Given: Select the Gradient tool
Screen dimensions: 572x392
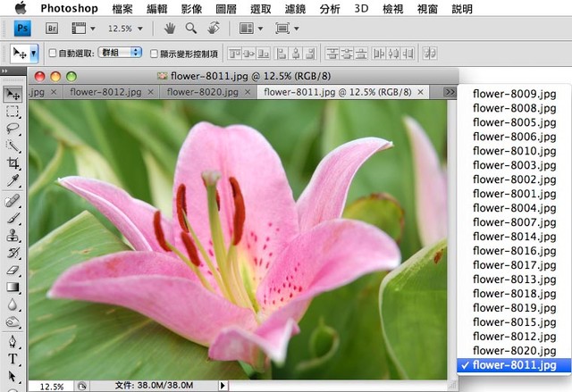Looking at the screenshot, I should pos(13,287).
